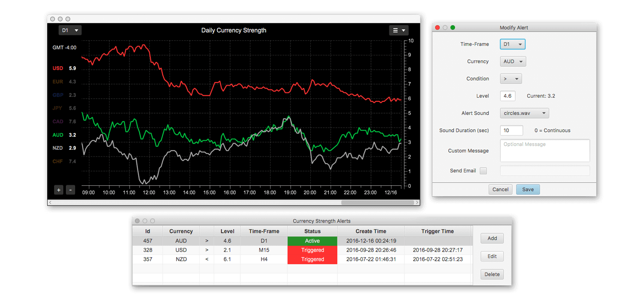Zoom into the chart using the plus icon
This screenshot has height=301, width=644.
point(58,190)
